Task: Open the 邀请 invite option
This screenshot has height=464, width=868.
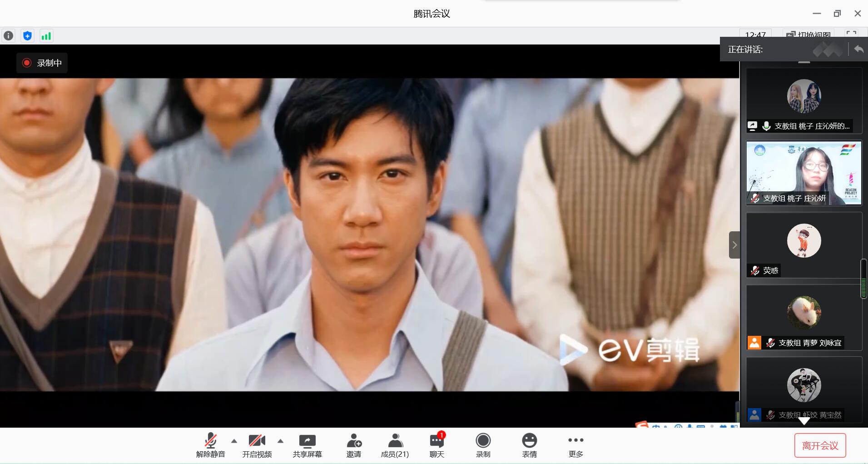Action: 354,445
